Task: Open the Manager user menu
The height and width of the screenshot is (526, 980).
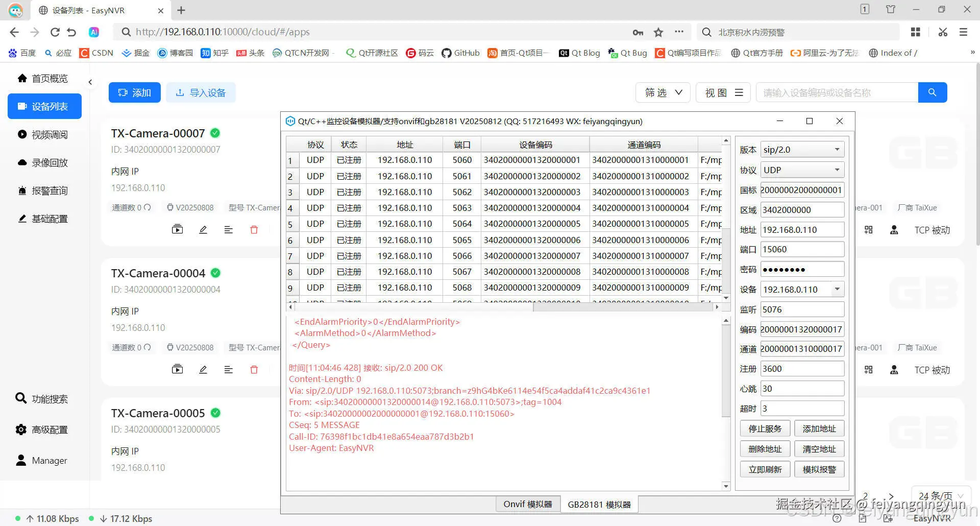Action: pos(42,460)
